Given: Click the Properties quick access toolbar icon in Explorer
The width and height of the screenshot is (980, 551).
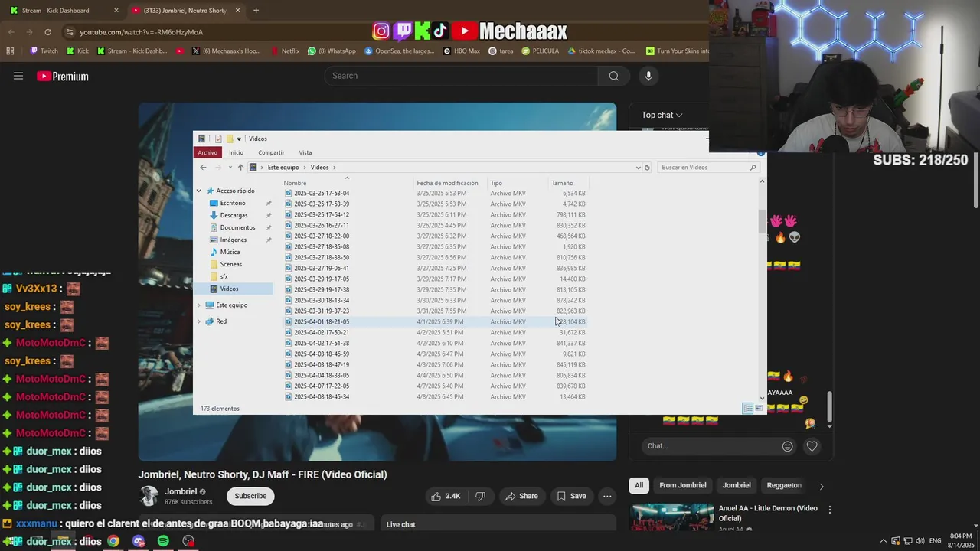Looking at the screenshot, I should coord(218,139).
